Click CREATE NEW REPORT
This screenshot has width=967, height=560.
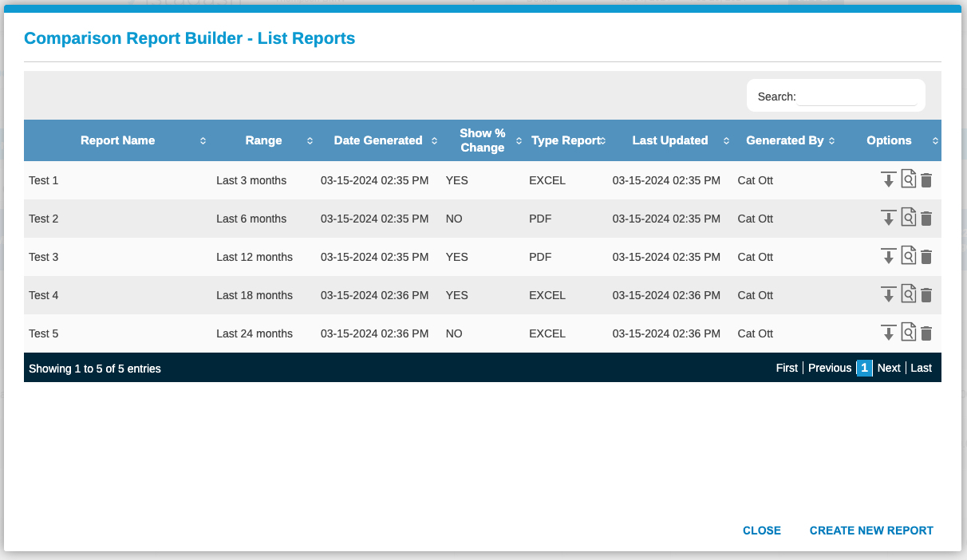(871, 530)
